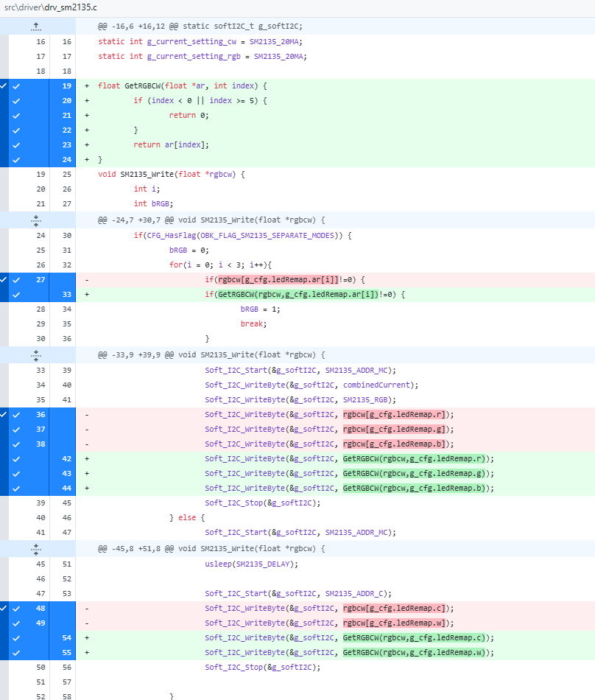
Task: Toggle the checkmark for added line 54
Action: [x=16, y=638]
